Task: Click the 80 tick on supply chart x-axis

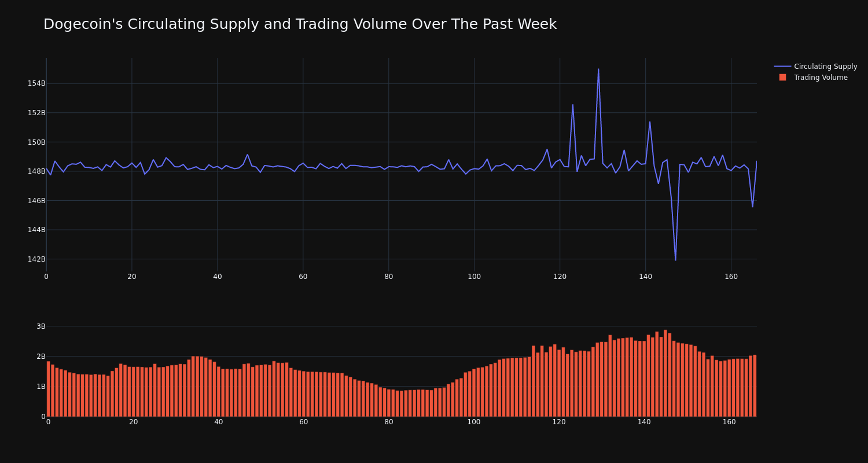Action: point(389,277)
